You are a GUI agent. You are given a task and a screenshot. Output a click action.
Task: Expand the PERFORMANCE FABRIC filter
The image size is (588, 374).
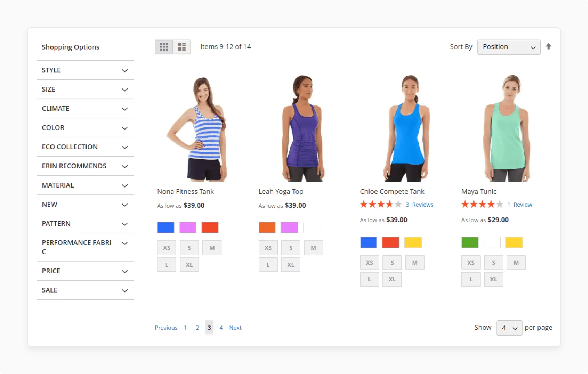pos(85,247)
